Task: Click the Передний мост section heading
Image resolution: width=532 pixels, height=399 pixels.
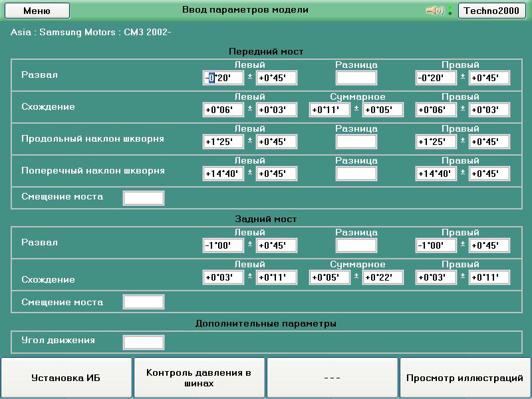Action: point(266,52)
